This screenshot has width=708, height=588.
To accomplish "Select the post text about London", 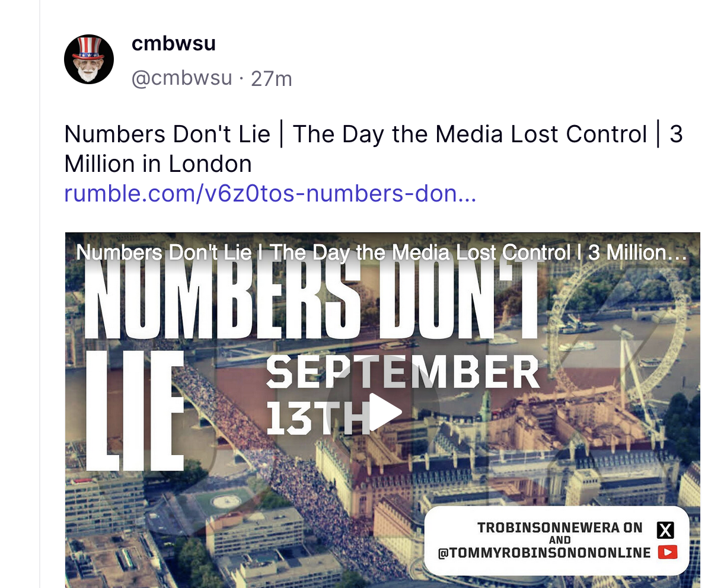I will (374, 148).
